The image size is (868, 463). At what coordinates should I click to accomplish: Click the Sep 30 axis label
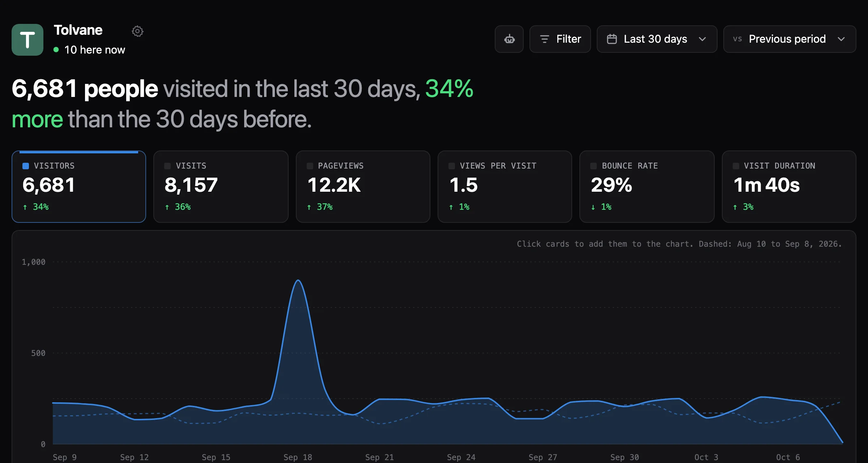point(625,457)
